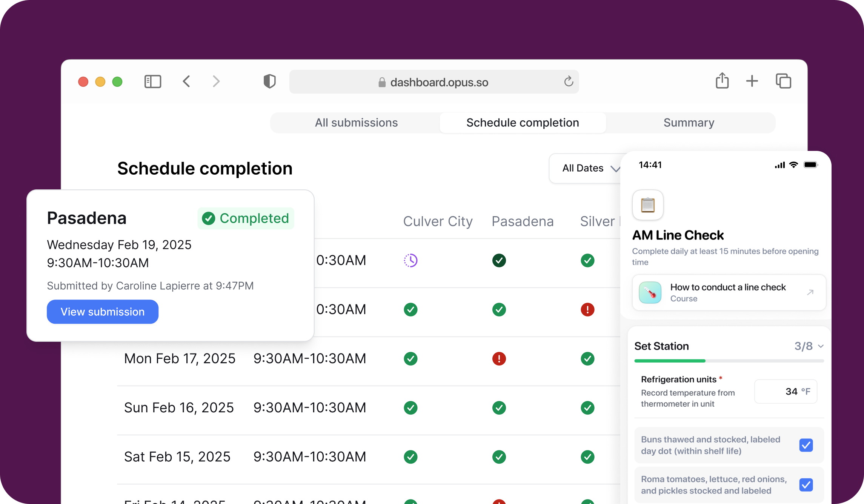Click the View submission button
This screenshot has width=864, height=504.
(x=103, y=312)
